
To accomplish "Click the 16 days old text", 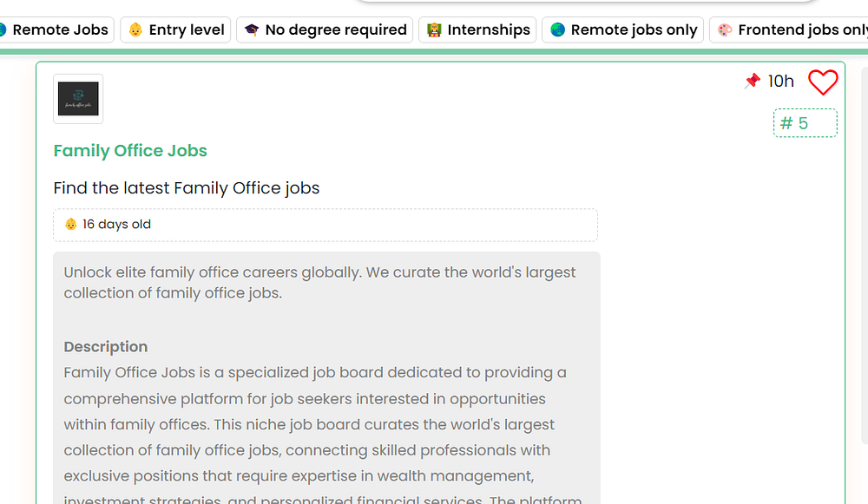I will pos(116,225).
